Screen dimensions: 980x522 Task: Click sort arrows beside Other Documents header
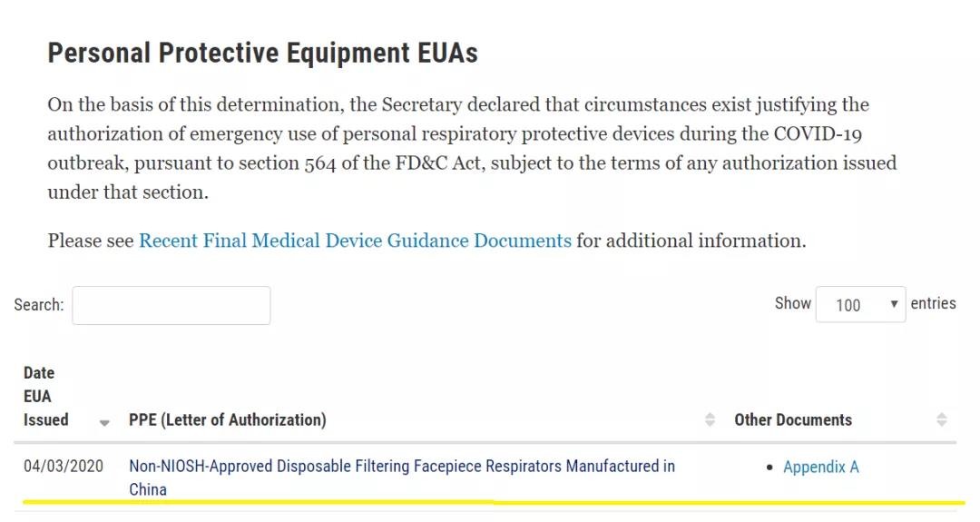942,419
